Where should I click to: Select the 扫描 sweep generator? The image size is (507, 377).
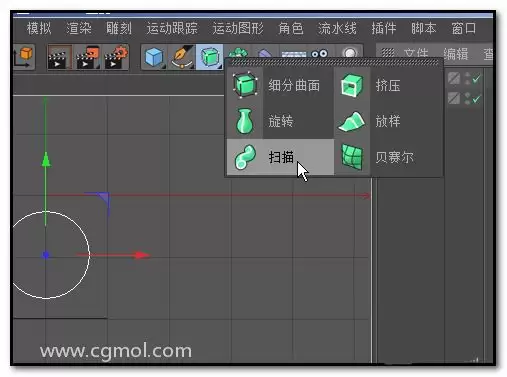(280, 157)
